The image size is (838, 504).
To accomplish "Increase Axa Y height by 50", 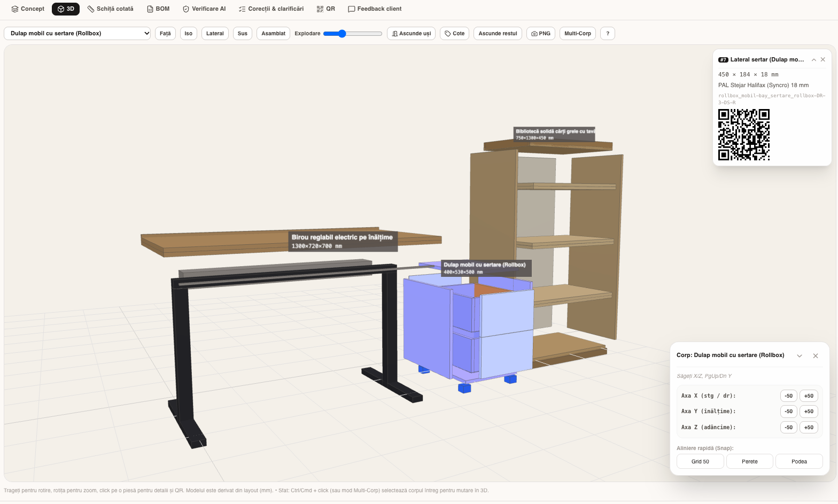I will pos(809,412).
